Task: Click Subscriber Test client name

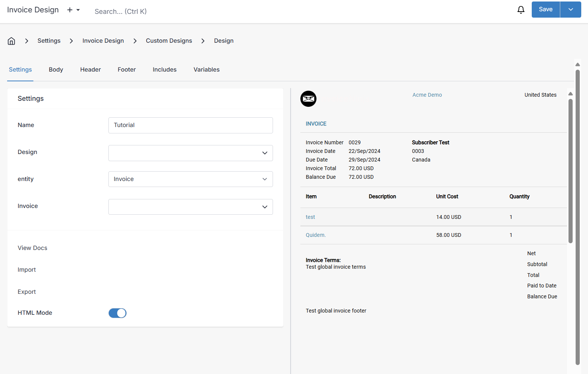Action: [x=430, y=142]
